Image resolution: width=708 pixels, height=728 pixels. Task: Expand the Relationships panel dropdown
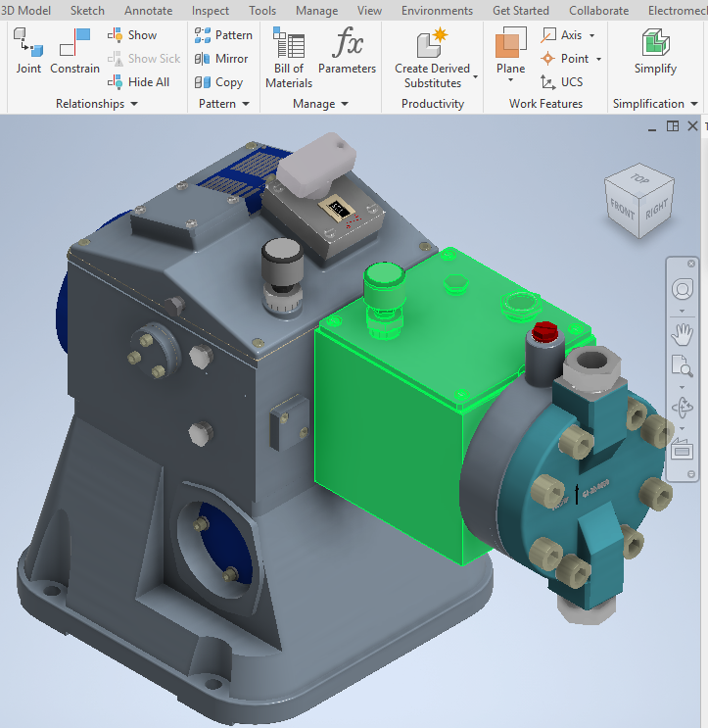pyautogui.click(x=134, y=104)
